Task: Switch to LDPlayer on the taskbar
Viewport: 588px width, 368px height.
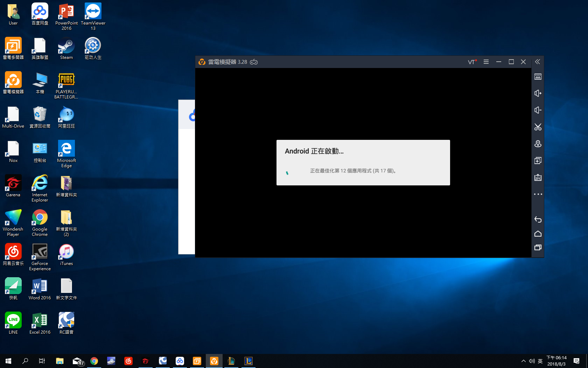Action: [214, 361]
